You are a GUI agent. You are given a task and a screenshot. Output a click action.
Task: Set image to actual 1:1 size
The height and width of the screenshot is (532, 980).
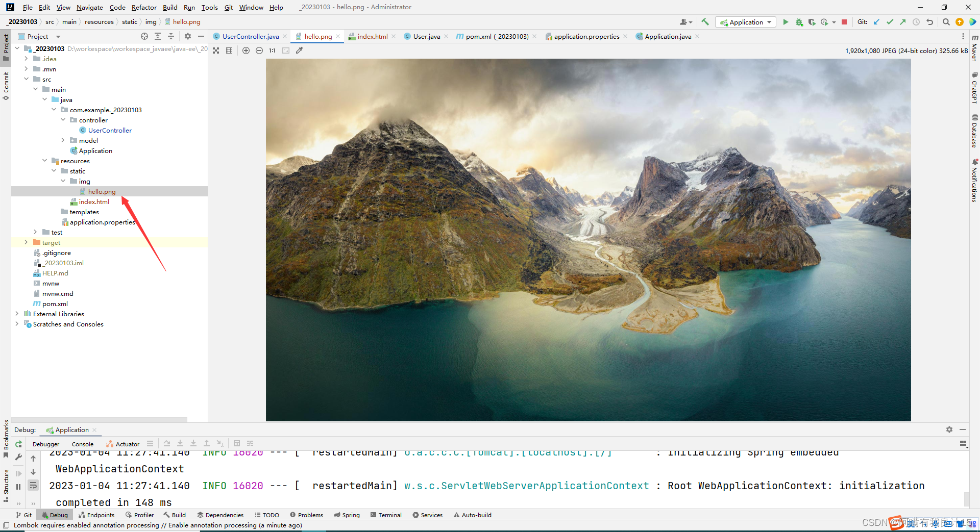pos(273,50)
